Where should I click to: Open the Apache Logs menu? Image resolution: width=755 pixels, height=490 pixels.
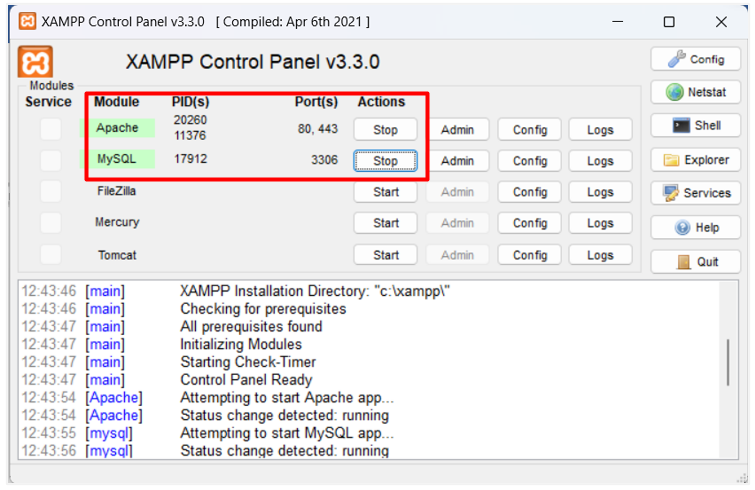pos(600,130)
